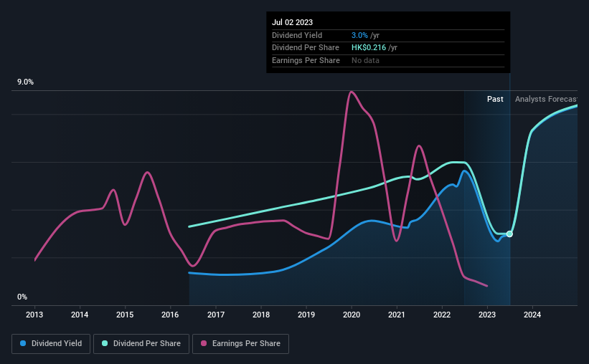Click the 2013 x-axis label
Image resolution: width=589 pixels, height=364 pixels.
tap(34, 315)
